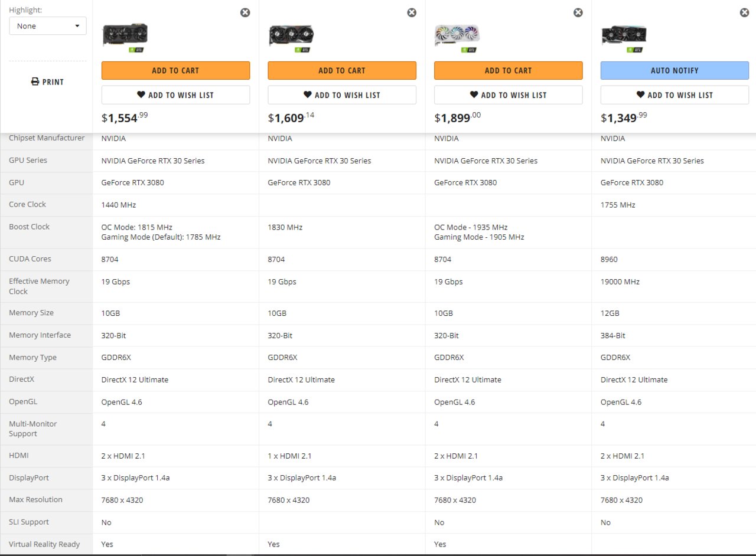This screenshot has height=556, width=756.
Task: Remove the $1,609.14 card from comparison
Action: click(412, 12)
